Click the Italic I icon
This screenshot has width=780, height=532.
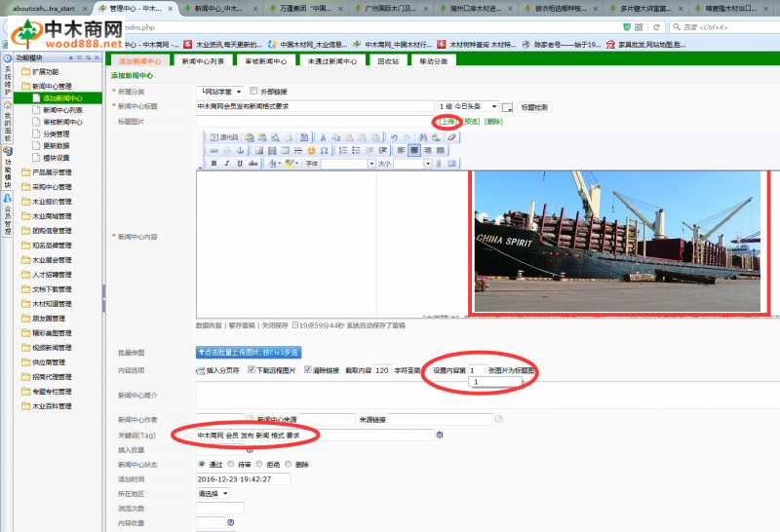(x=227, y=164)
